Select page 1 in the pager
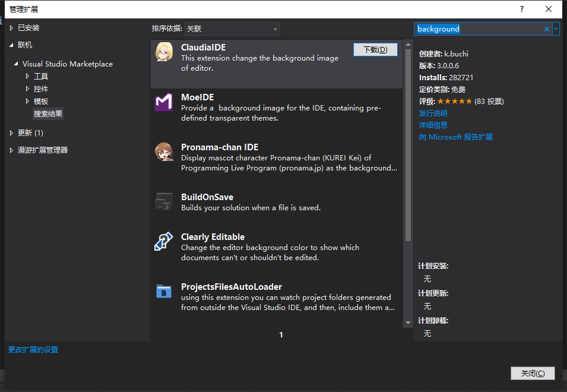Screen dimensions: 567x392 [281, 335]
